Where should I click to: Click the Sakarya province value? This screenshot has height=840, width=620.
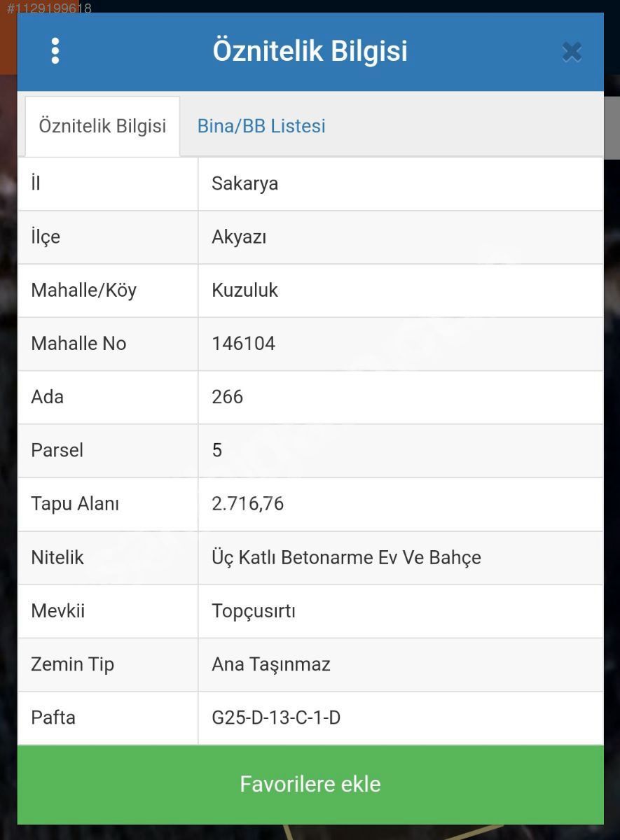(244, 183)
